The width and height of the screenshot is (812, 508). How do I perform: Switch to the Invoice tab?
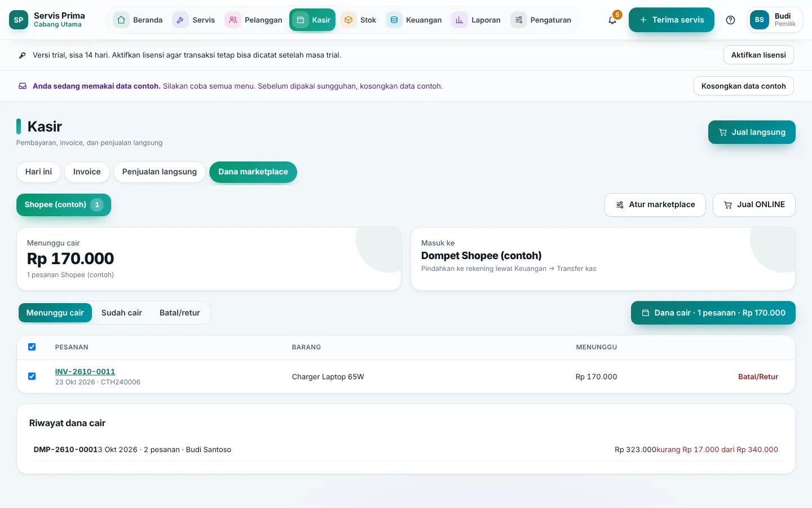87,172
